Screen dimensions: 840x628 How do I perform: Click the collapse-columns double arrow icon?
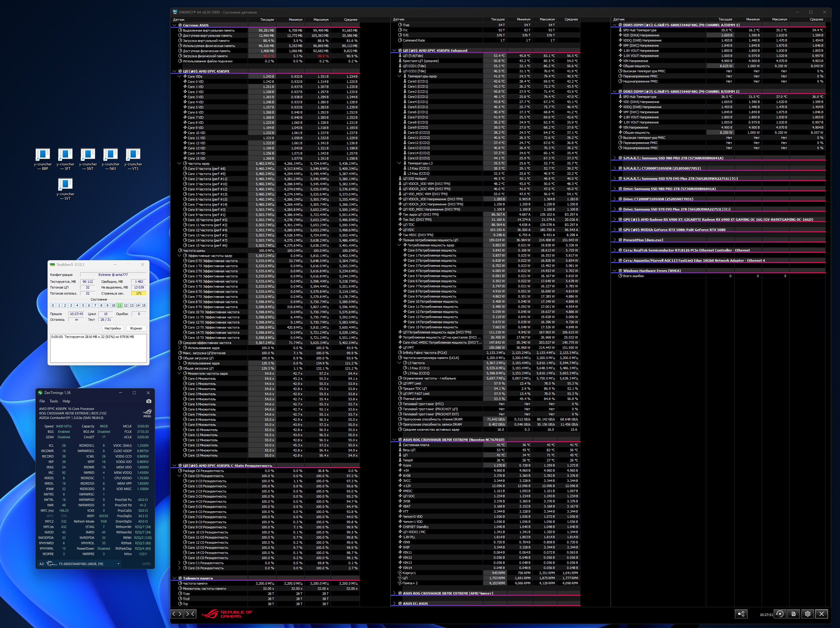(190, 614)
